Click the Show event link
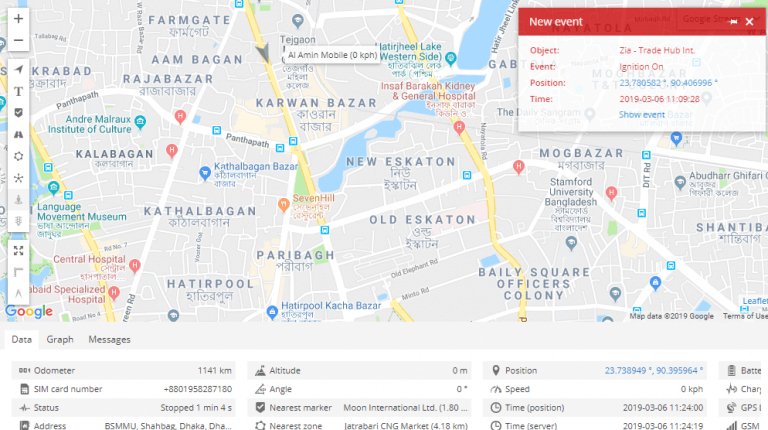 (642, 115)
